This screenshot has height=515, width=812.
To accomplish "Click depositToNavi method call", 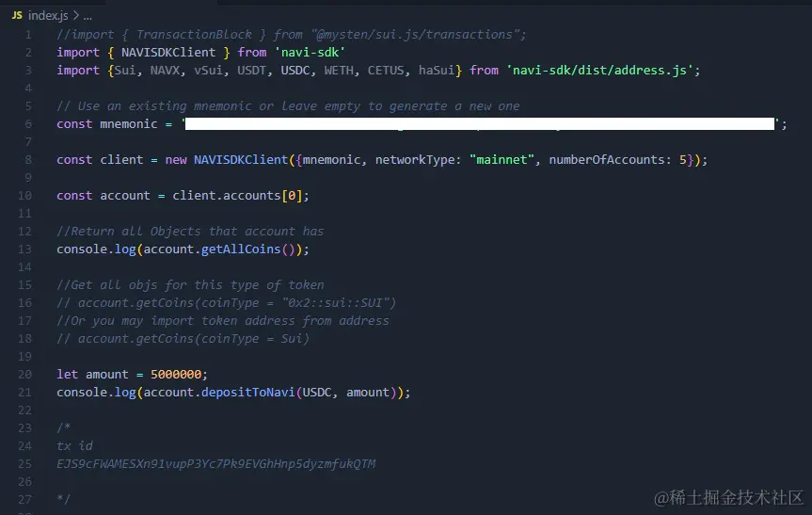I will pos(248,393).
